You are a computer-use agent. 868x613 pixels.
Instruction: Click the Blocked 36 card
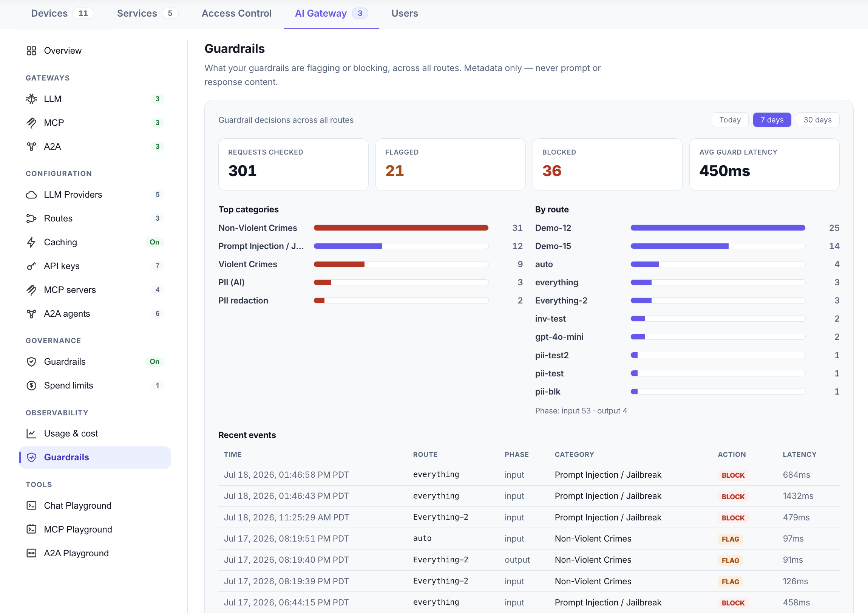[607, 164]
